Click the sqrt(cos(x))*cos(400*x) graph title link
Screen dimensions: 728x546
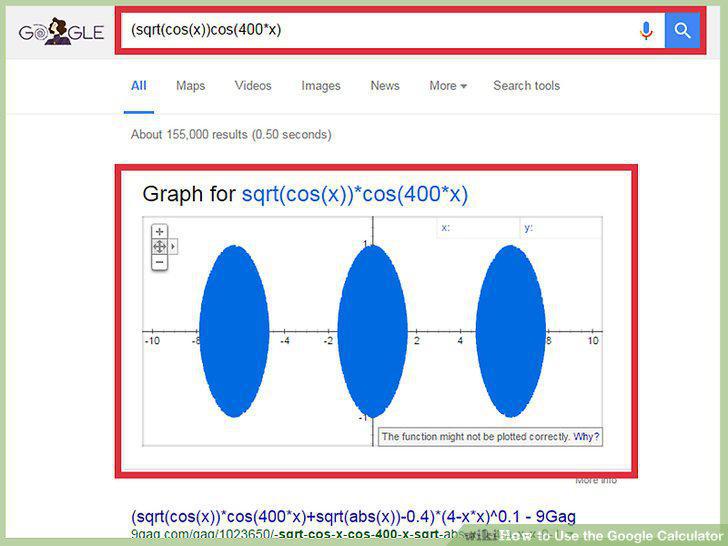(x=355, y=194)
